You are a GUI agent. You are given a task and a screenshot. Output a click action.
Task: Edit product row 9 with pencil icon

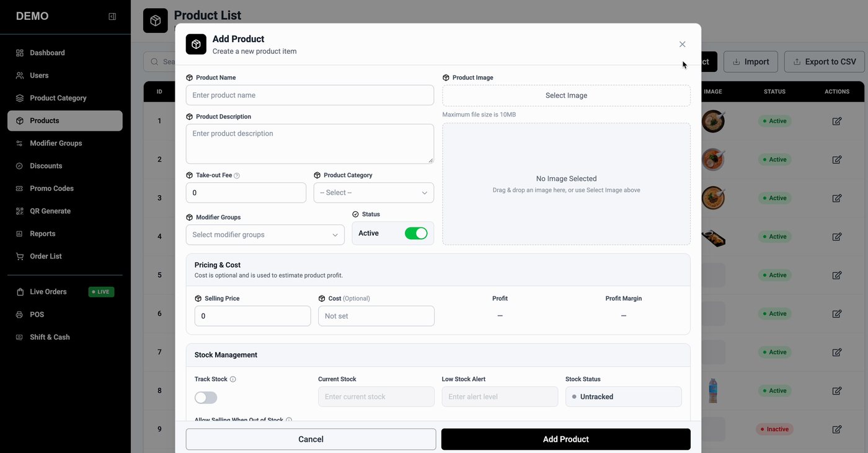pos(837,429)
